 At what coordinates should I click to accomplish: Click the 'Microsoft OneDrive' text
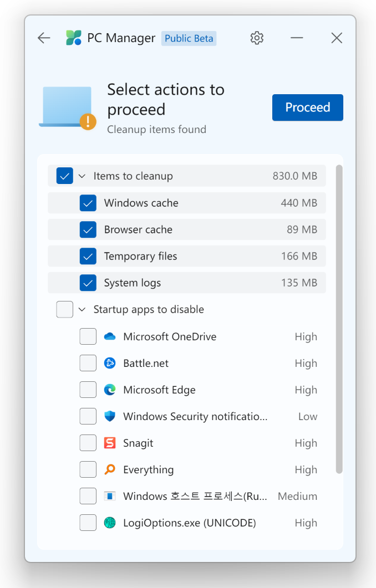[x=170, y=336]
